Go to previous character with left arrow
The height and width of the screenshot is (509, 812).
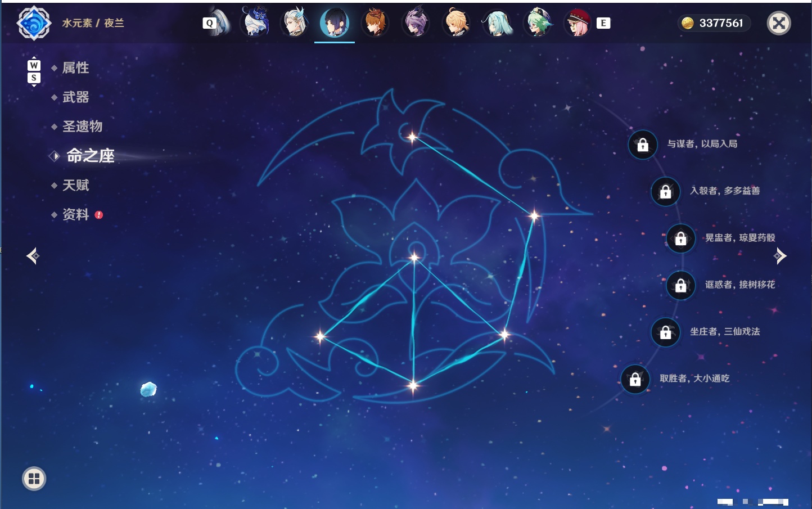click(33, 256)
